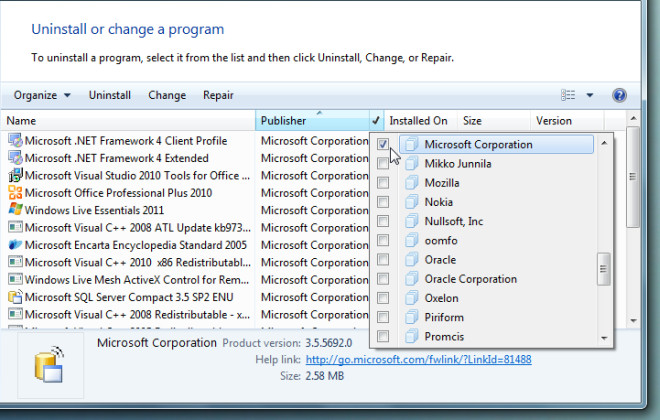Click the stack icon beside Piriform

(x=412, y=317)
